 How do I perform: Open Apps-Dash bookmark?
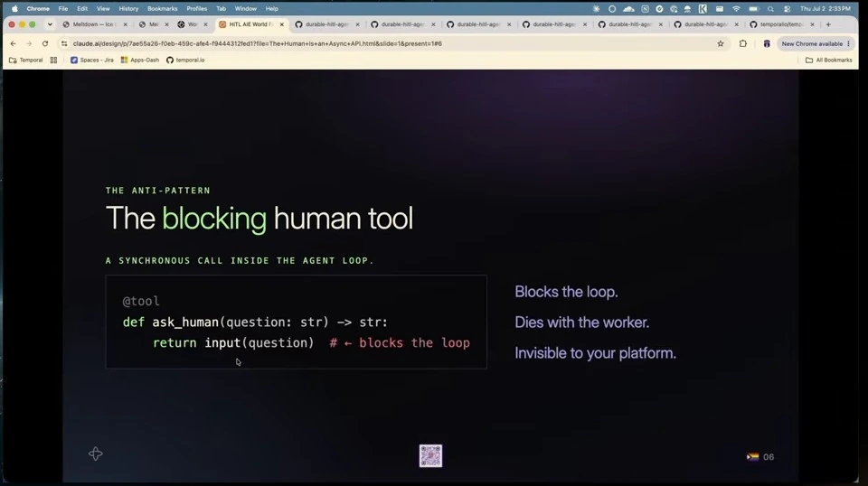click(140, 60)
